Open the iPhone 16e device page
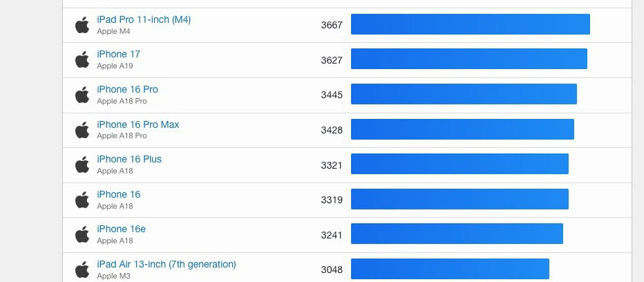 122,229
